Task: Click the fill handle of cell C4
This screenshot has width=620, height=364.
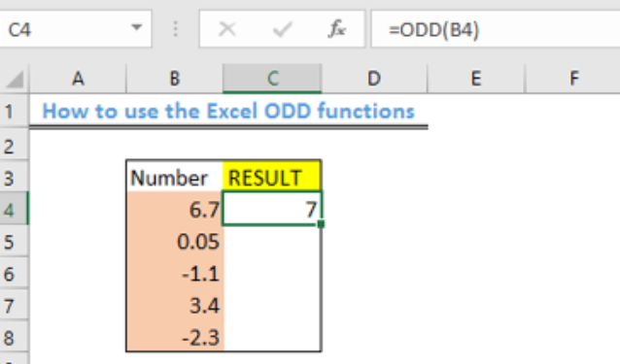Action: [321, 224]
